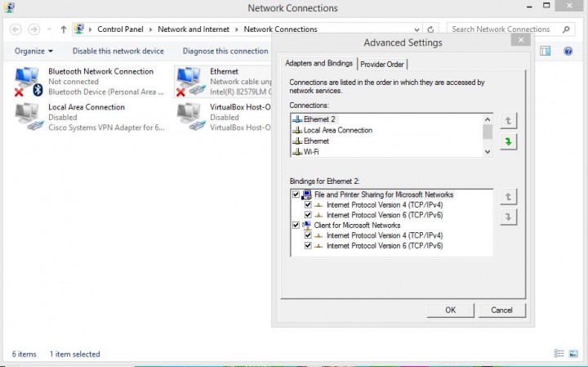Click Disable this network device
Image resolution: width=588 pixels, height=367 pixels.
coord(118,51)
